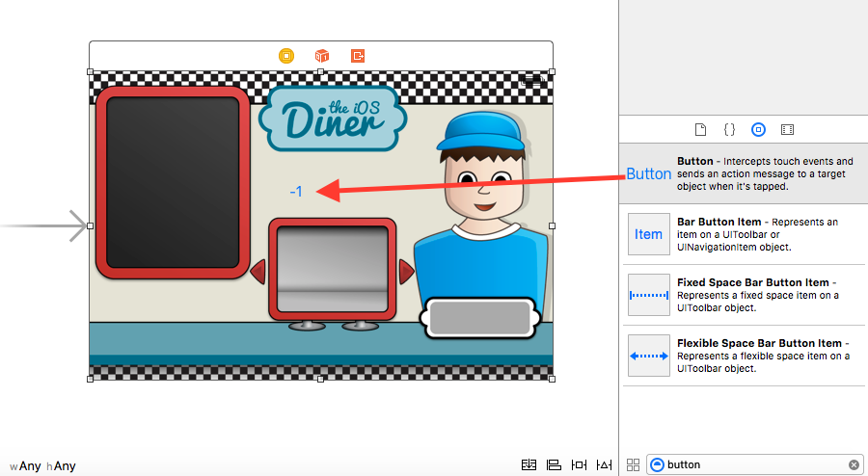868x476 pixels.
Task: Click the Button description text in library
Action: coord(765,173)
